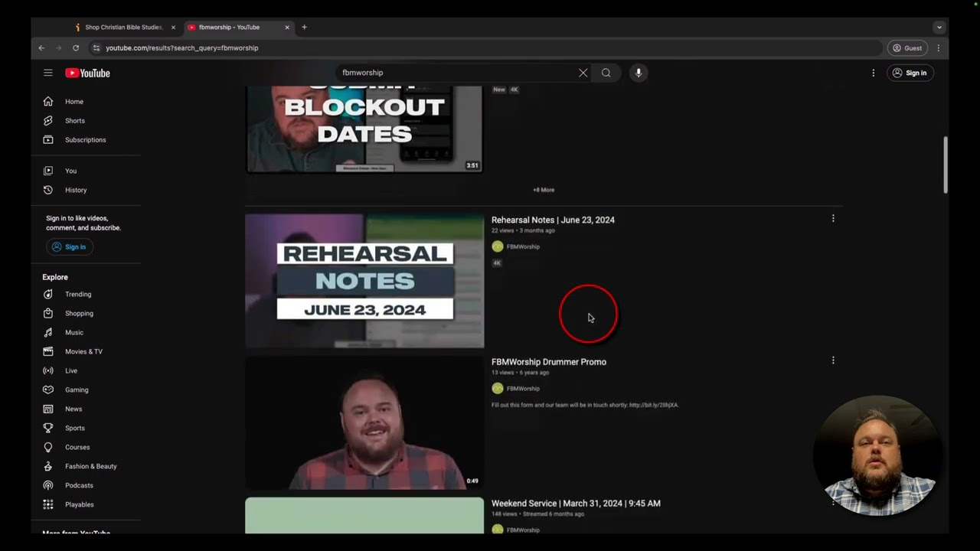Click into the fbmworship search field
980x551 pixels.
click(456, 73)
